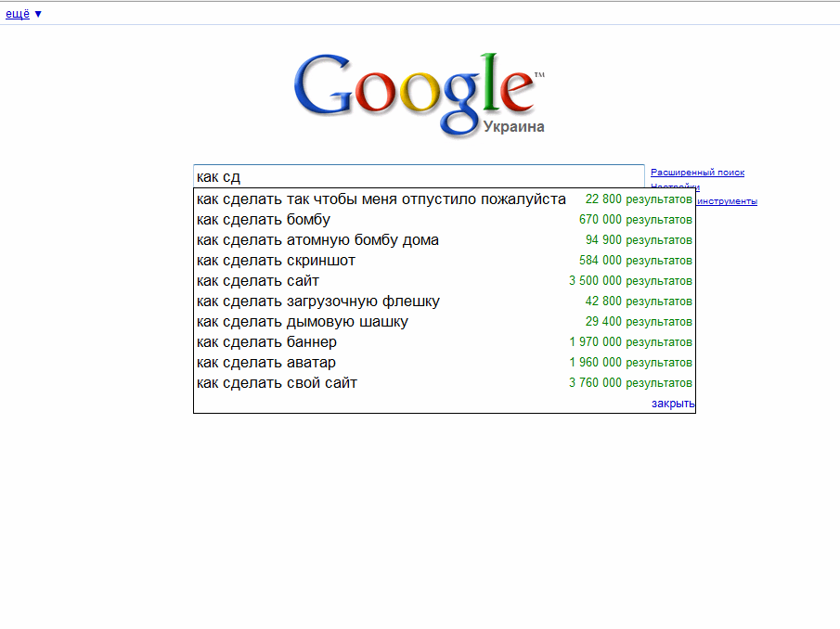This screenshot has width=840, height=629.
Task: Select suggestion 'как сделать скриншот'
Action: (x=444, y=260)
